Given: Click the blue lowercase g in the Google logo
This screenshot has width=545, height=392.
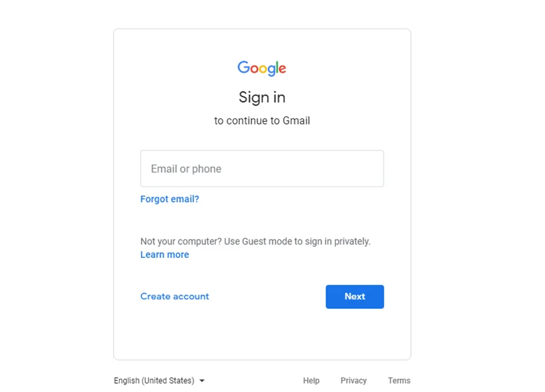Looking at the screenshot, I should pos(270,70).
